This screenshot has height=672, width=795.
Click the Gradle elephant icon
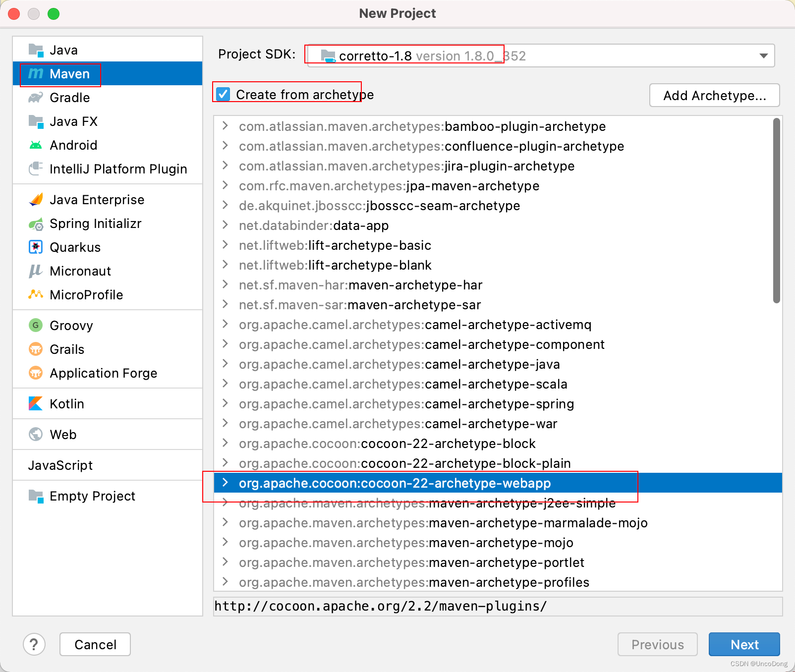click(x=36, y=97)
